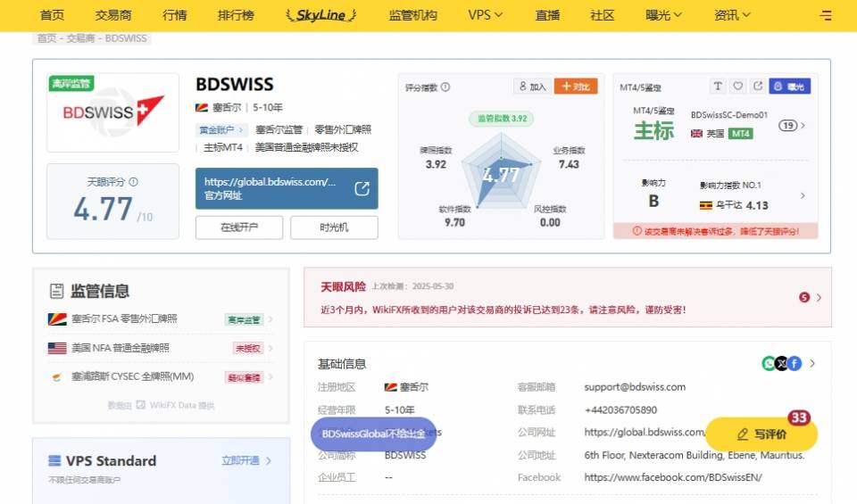857x504 pixels.
Task: Expand the 影响力 row chevron
Action: point(803,195)
